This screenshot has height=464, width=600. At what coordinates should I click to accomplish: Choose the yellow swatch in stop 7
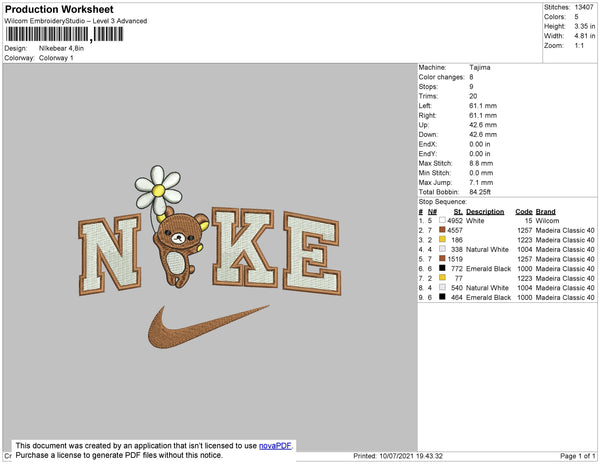[x=442, y=278]
